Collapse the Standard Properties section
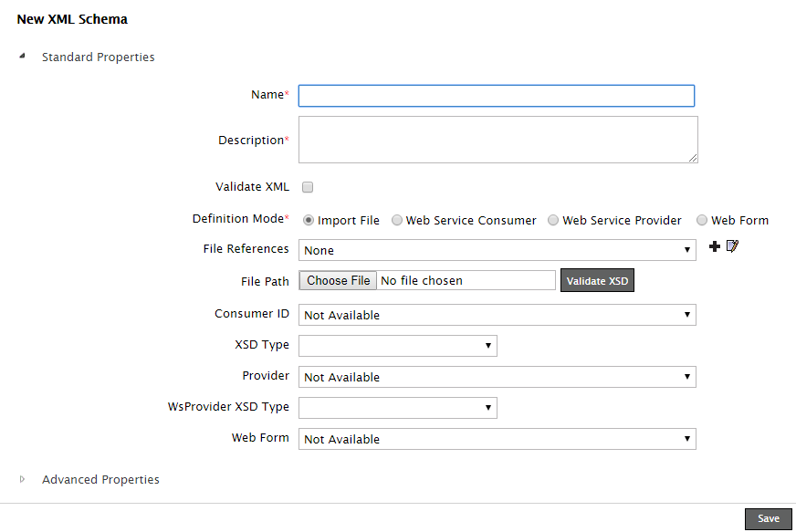This screenshot has height=532, width=796. pyautogui.click(x=22, y=57)
